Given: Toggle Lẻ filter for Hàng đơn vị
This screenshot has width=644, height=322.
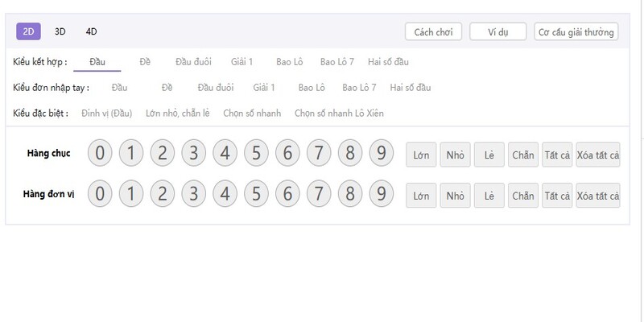Looking at the screenshot, I should [x=489, y=196].
